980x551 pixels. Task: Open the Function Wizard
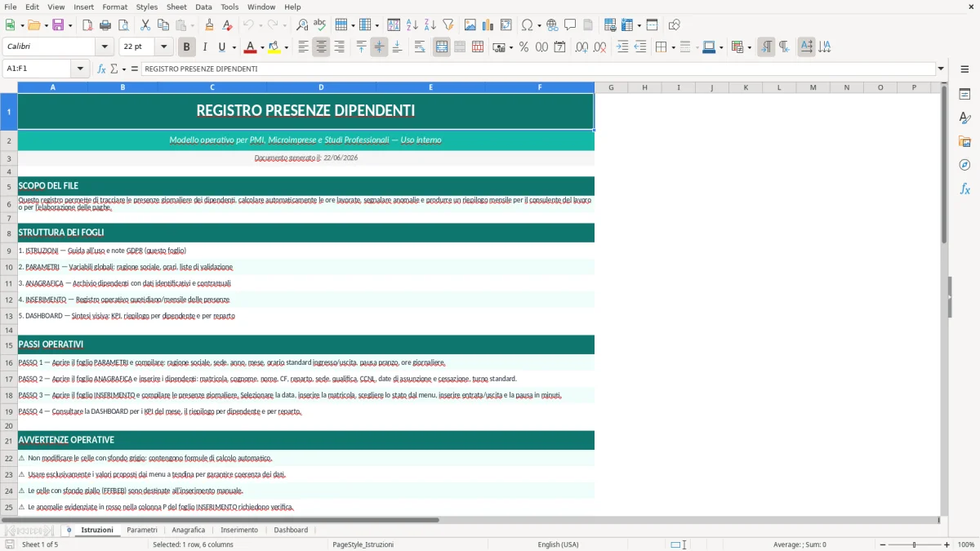pos(102,69)
